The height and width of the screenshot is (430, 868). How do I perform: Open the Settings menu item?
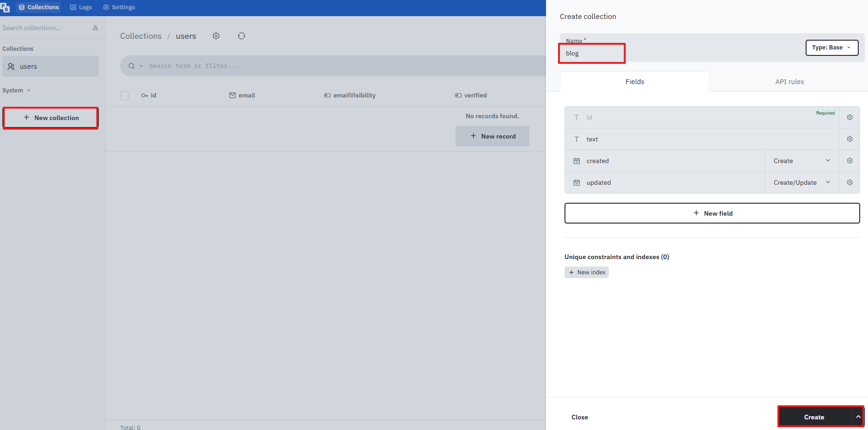(119, 7)
